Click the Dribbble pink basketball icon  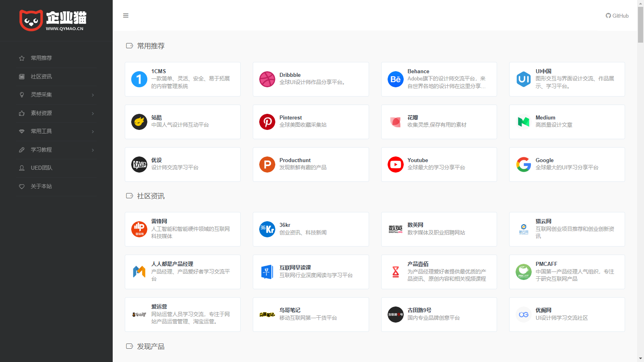point(267,79)
